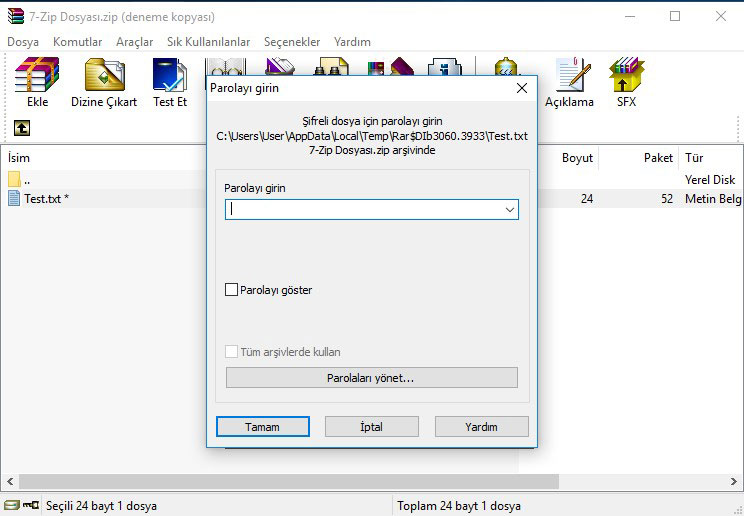Click the Delete toolbar icon behind dialog
Viewport: 744px width, 516px height.
[x=280, y=66]
